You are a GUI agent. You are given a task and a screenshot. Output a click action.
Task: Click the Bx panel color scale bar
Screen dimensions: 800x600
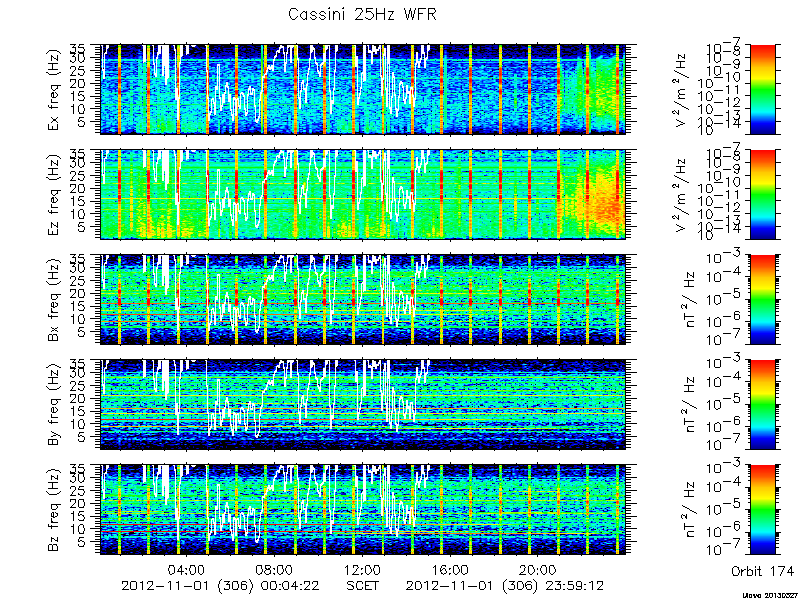click(763, 299)
